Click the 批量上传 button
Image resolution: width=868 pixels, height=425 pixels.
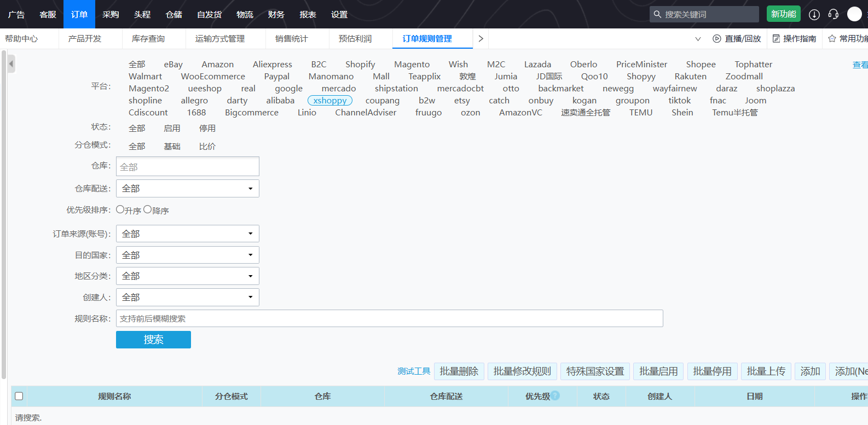coord(766,371)
